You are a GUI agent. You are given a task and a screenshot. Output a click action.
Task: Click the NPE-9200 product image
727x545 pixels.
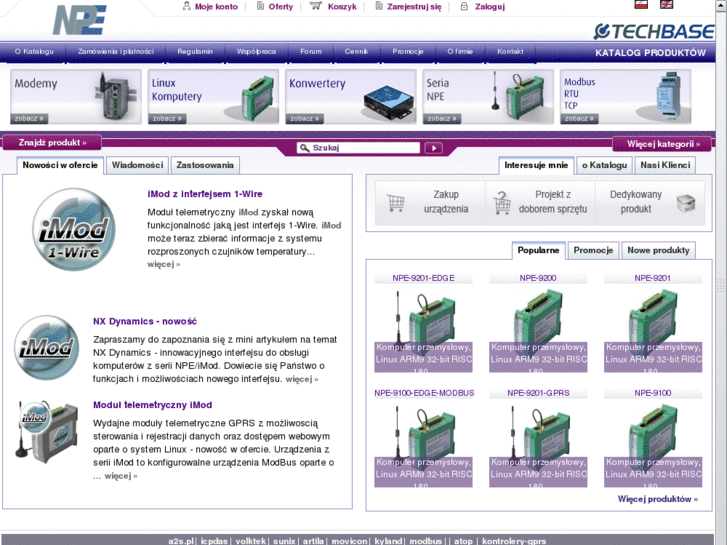[538, 328]
